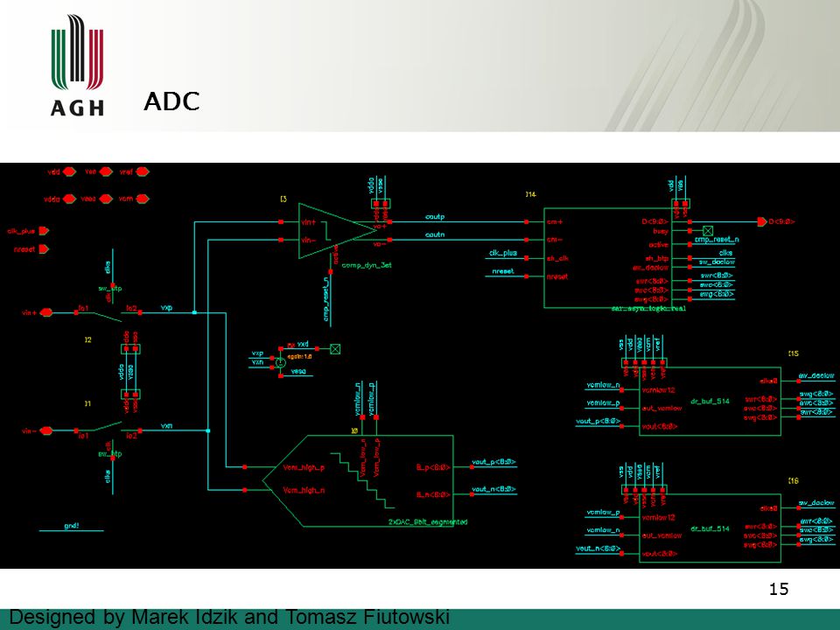Click vout_n<8:0> label at DAC output
Screen dimensions: 840x630
pos(493,489)
